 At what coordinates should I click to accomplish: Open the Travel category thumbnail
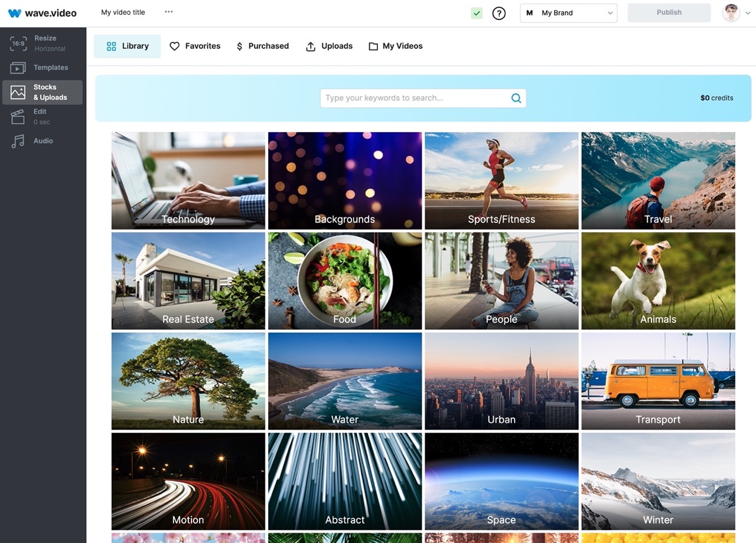click(659, 181)
